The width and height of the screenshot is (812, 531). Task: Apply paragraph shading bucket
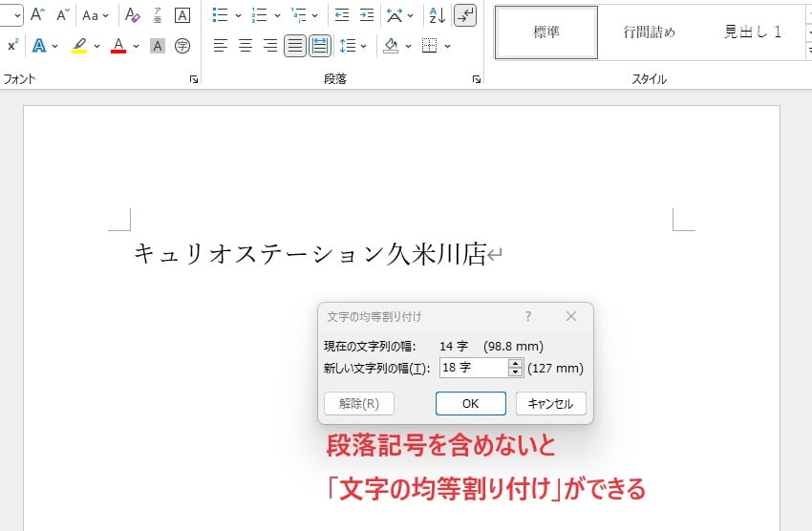point(391,46)
